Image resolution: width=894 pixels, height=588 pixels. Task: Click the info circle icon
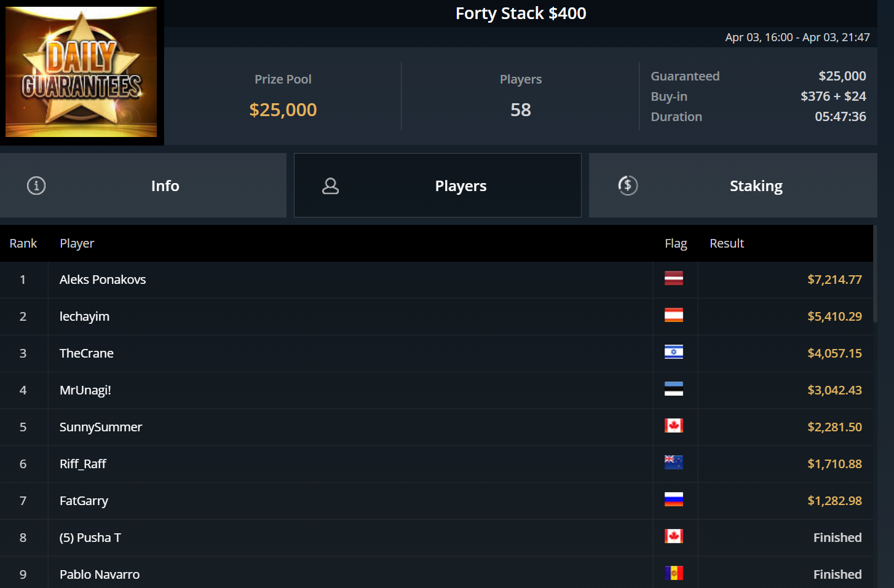coord(36,186)
